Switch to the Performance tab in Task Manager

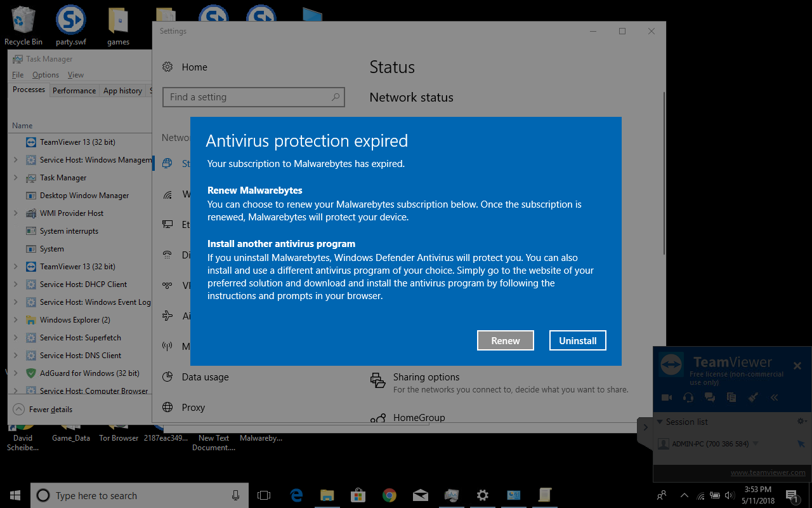tap(74, 91)
